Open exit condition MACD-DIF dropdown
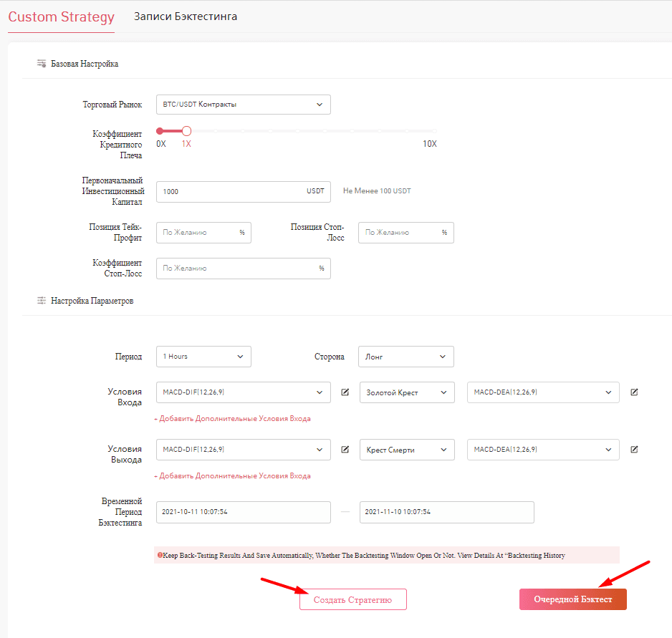Image resolution: width=672 pixels, height=638 pixels. [x=243, y=450]
